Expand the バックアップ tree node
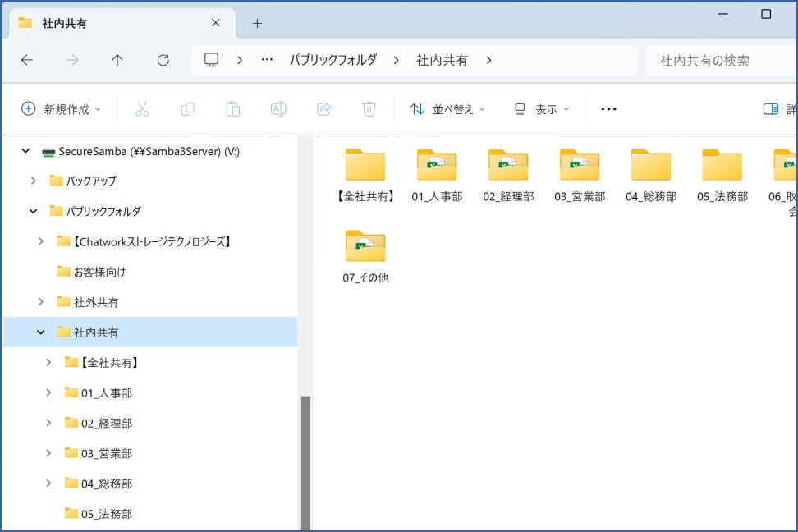The width and height of the screenshot is (798, 532). point(33,181)
